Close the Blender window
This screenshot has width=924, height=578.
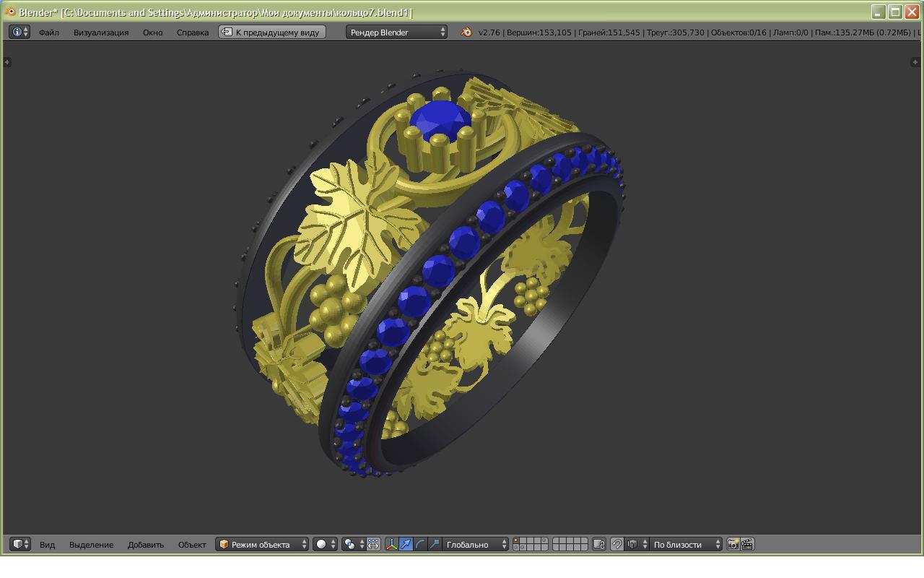coord(912,12)
